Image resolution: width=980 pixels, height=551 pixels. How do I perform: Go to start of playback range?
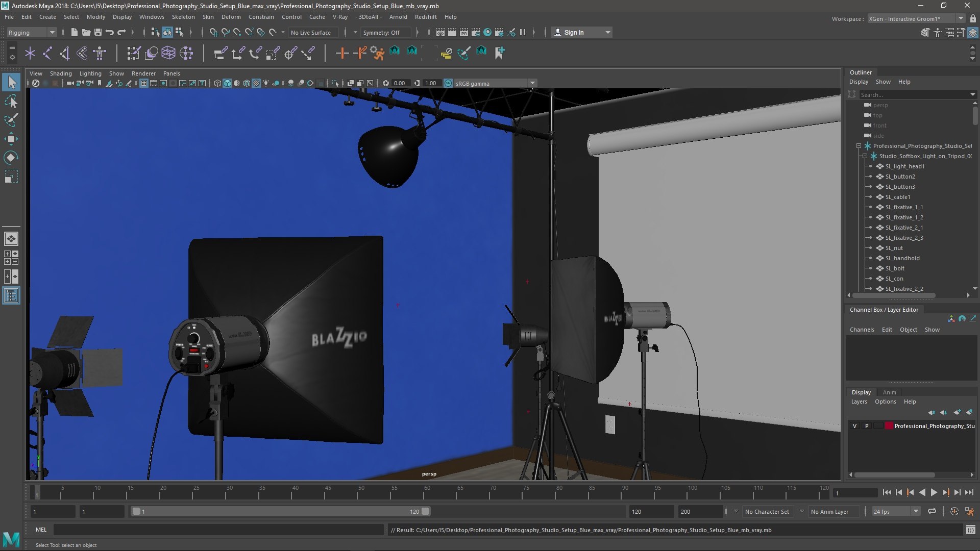(887, 492)
